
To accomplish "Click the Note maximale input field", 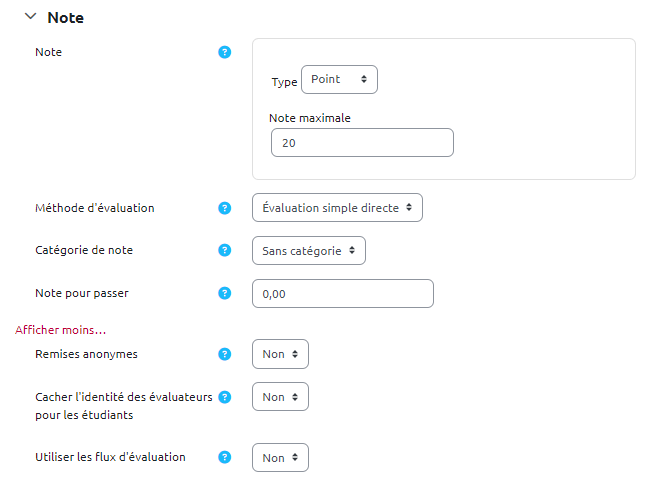I will 362,143.
